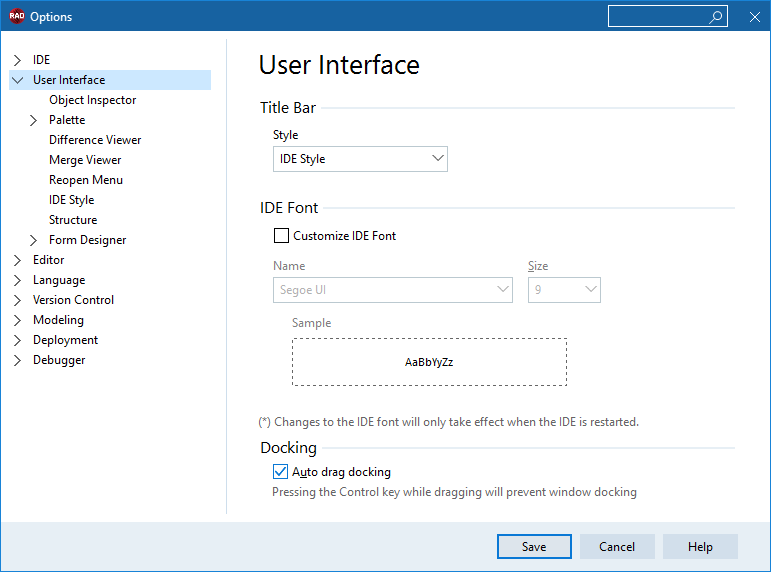Collapse the User Interface node
The height and width of the screenshot is (572, 771).
pyautogui.click(x=18, y=80)
